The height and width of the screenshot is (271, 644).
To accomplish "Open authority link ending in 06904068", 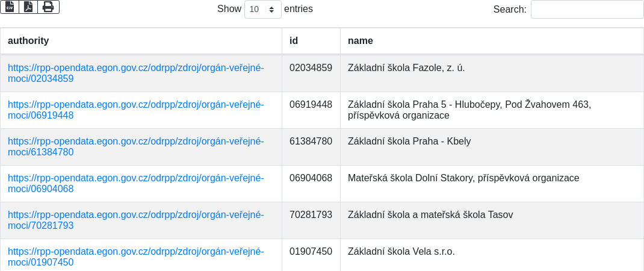I will point(135,183).
